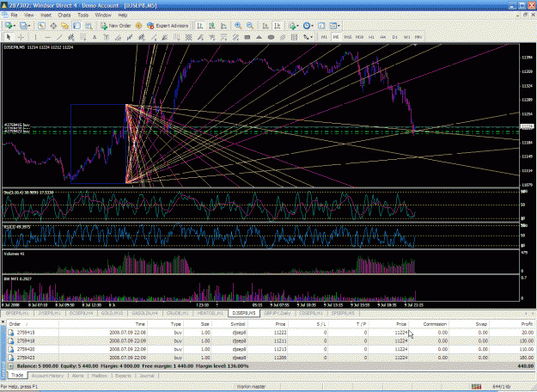Viewport: 537px width, 392px height.
Task: Click profit value 180.00
Action: tap(527, 358)
